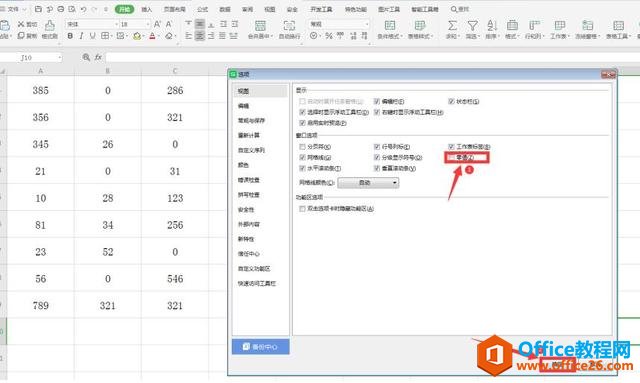Viewport: 640px width, 383px height.
Task: Click the Filter funnel icon
Action: pyautogui.click(x=472, y=26)
